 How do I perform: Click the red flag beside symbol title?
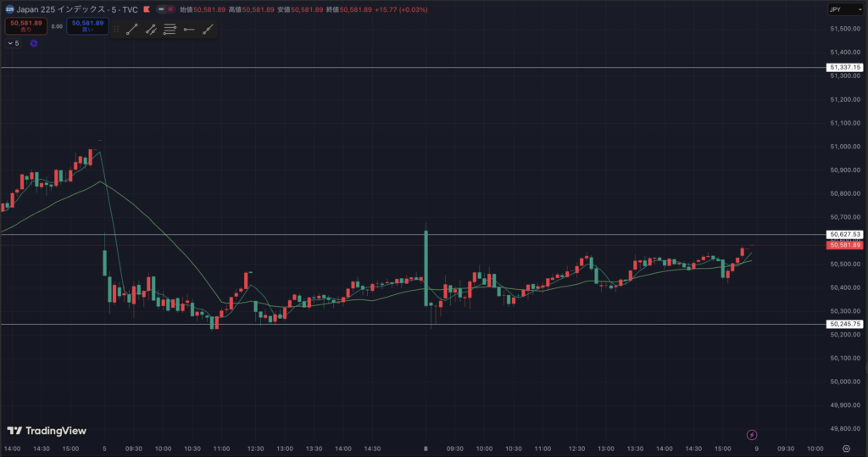pos(147,9)
